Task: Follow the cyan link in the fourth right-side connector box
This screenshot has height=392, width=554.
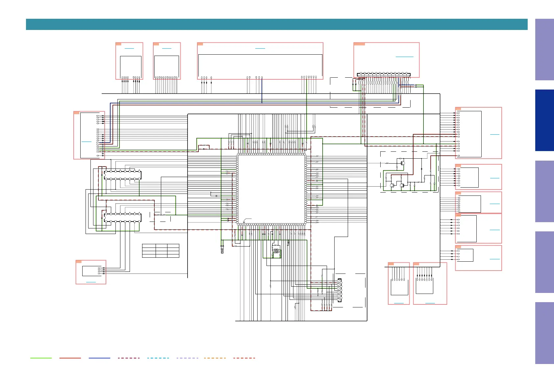Action: [494, 230]
